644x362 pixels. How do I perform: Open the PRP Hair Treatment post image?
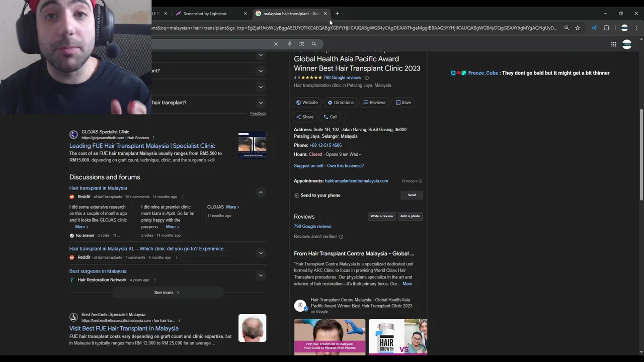pyautogui.click(x=330, y=337)
